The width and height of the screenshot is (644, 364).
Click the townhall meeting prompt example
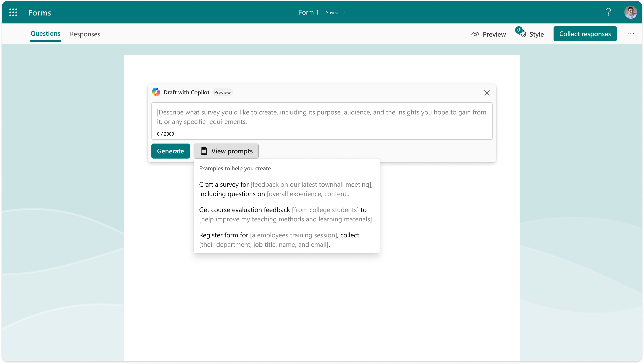[286, 189]
